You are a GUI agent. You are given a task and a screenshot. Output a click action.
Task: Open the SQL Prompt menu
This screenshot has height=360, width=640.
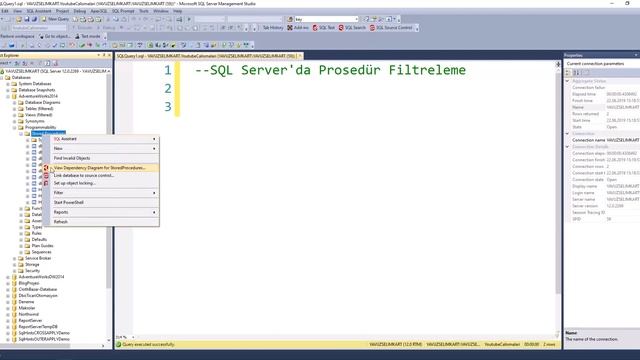(123, 11)
